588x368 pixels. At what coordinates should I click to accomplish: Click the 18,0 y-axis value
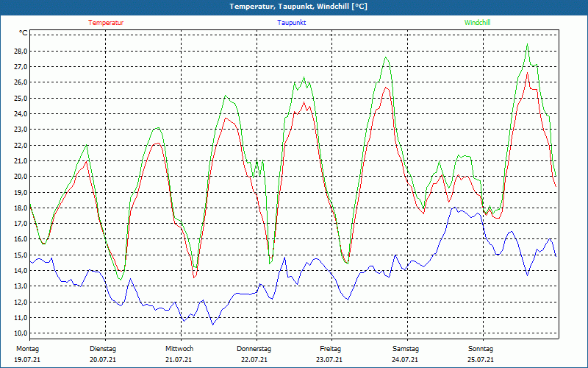point(21,208)
